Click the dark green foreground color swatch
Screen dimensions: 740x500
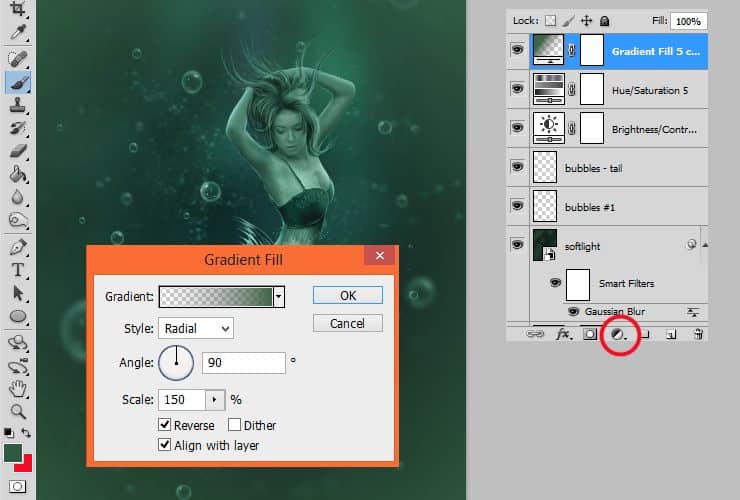click(13, 453)
